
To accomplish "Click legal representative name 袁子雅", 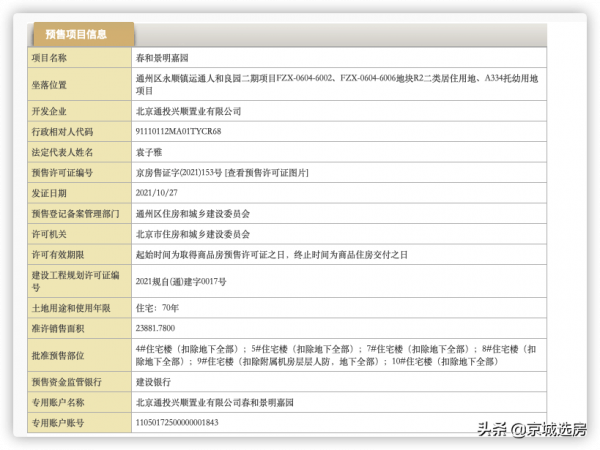I will pyautogui.click(x=149, y=152).
